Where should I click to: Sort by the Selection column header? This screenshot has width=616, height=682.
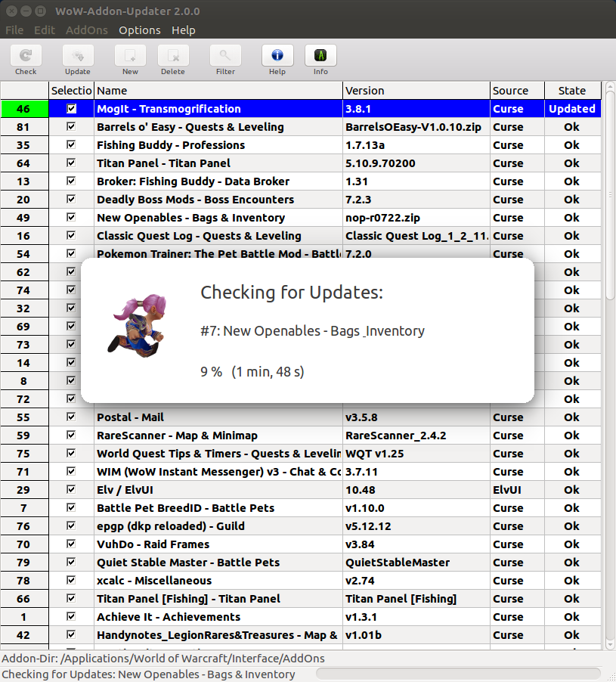(x=71, y=91)
